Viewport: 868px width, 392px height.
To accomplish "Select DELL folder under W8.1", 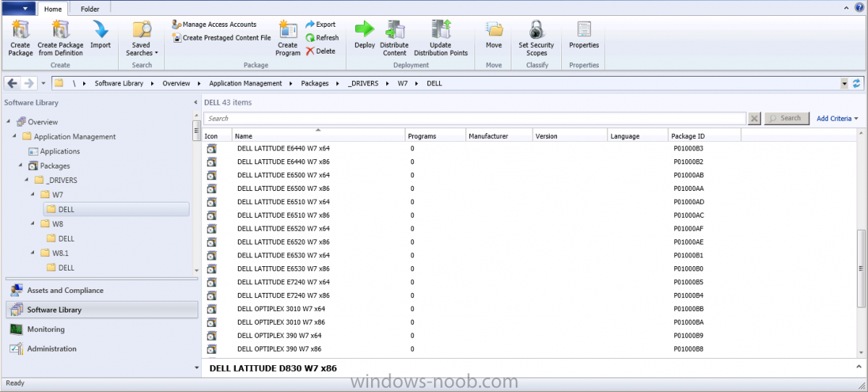I will point(66,268).
